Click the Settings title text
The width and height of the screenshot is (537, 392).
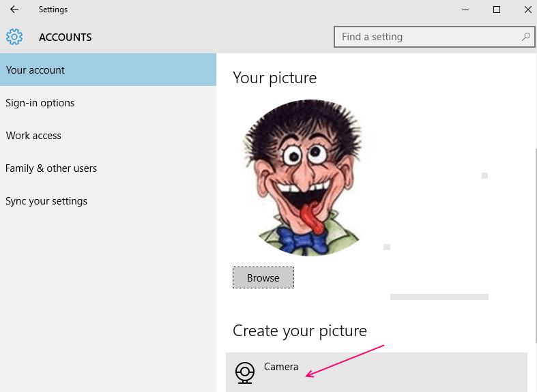coord(53,10)
